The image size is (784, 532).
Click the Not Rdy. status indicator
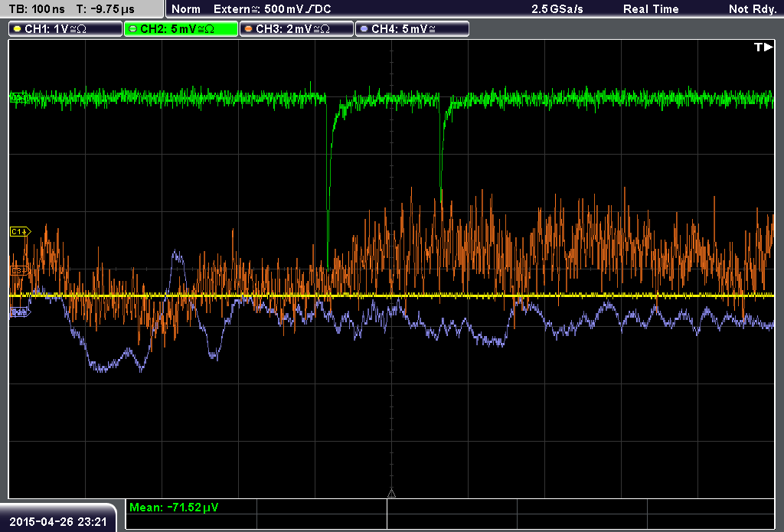(x=752, y=9)
